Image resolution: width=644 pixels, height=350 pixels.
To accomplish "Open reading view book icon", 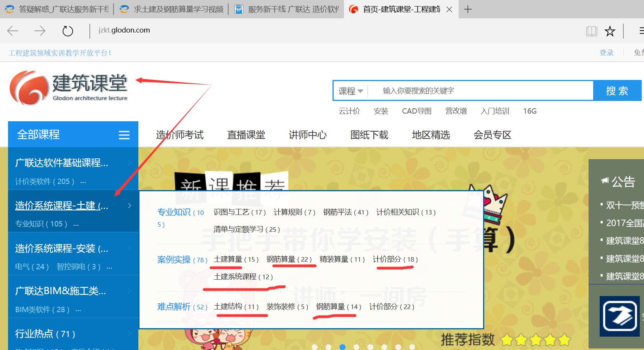I will (591, 31).
